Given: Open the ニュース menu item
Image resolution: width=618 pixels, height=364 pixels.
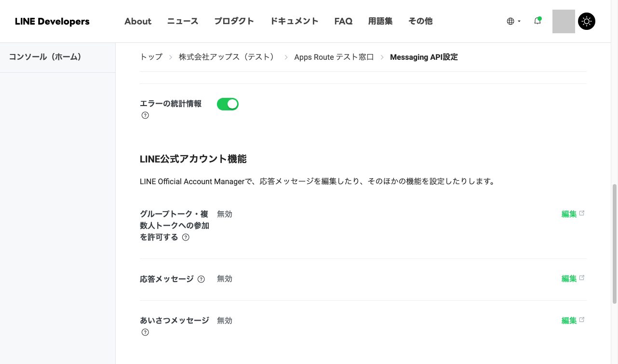Looking at the screenshot, I should [x=183, y=21].
